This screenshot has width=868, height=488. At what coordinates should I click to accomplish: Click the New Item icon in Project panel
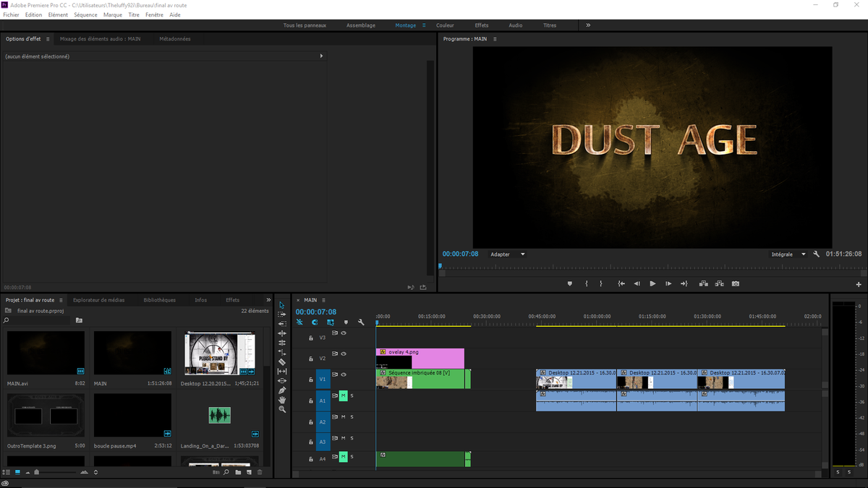click(x=249, y=472)
